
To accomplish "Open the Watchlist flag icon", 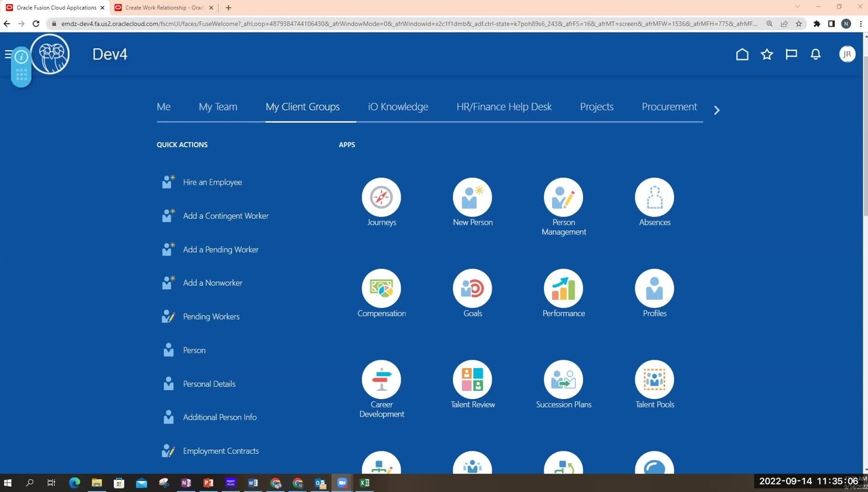I will [791, 54].
